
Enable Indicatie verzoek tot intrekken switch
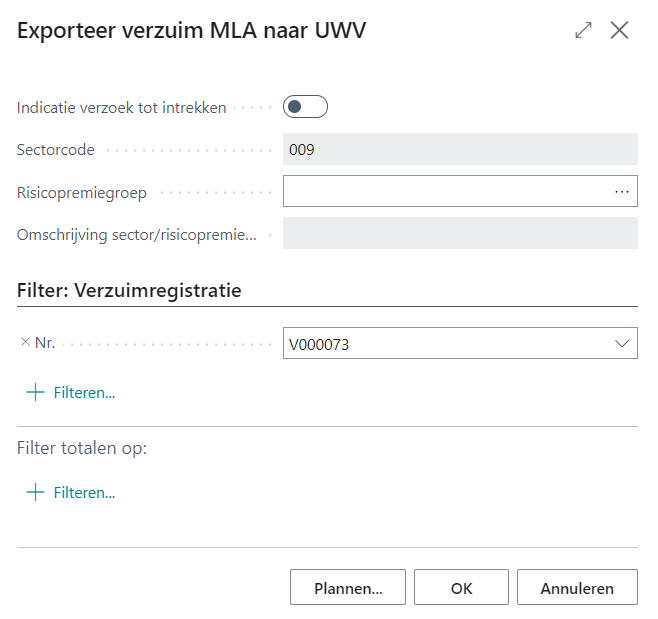tap(305, 107)
